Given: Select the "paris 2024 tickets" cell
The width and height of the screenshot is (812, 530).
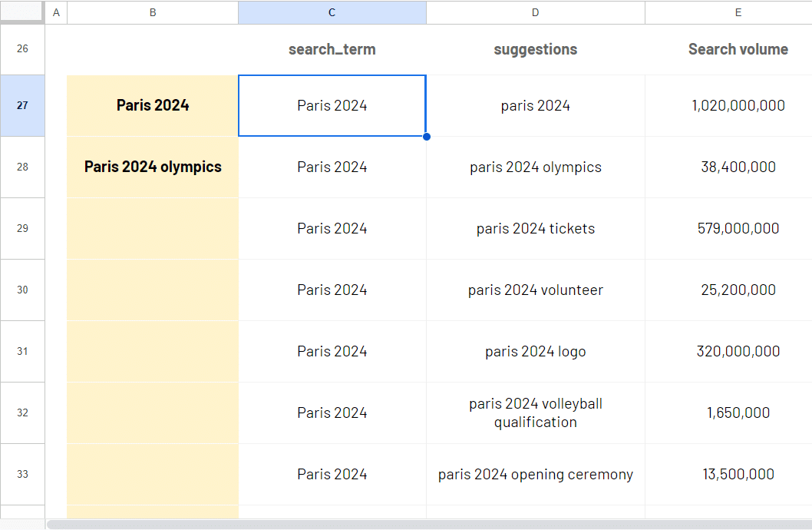Looking at the screenshot, I should pos(535,228).
